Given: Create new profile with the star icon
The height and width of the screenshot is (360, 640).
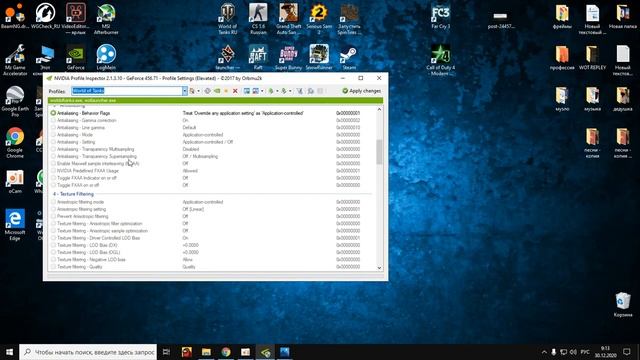Looking at the screenshot, I should tap(226, 91).
